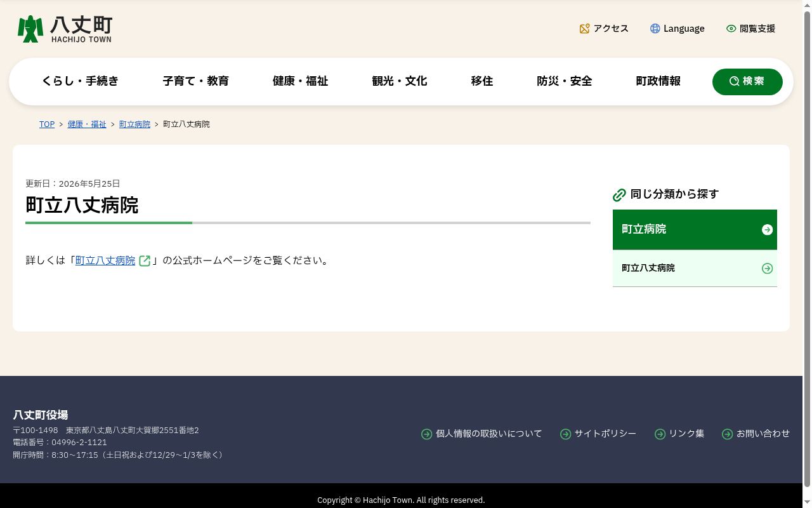Open リンク集 footer link
Screen dimensions: 812x508
(x=686, y=434)
